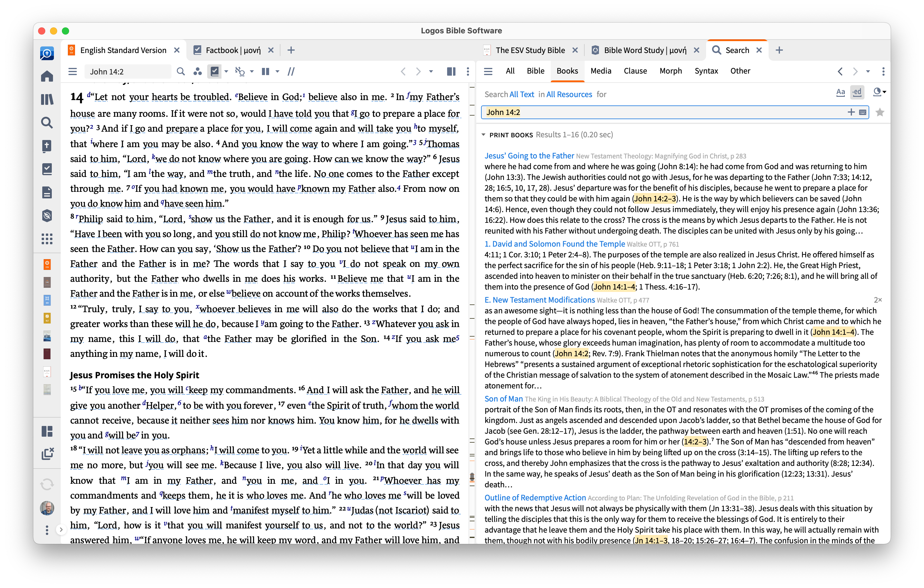This screenshot has width=924, height=588.
Task: Open the applications grid icon in sidebar
Action: pyautogui.click(x=47, y=239)
